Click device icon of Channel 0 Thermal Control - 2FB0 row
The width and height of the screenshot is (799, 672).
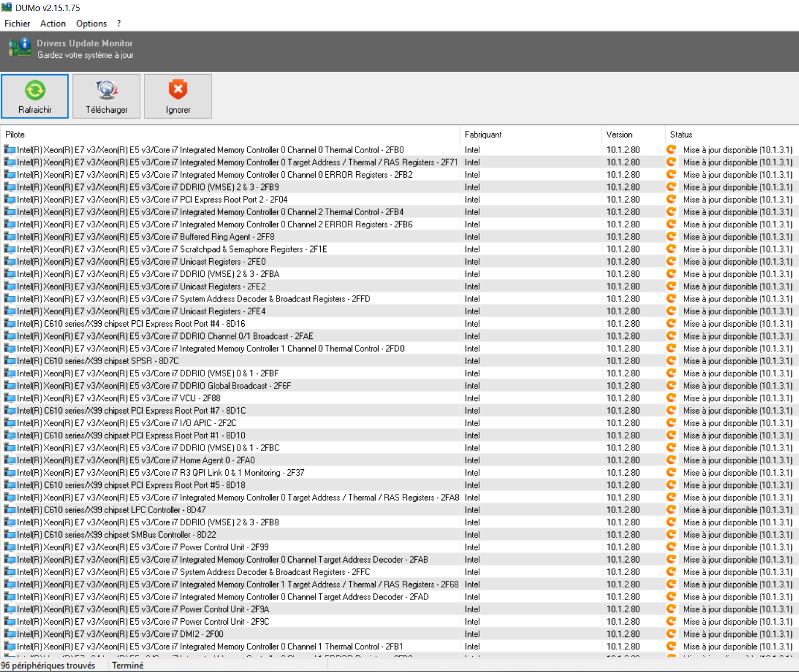click(x=10, y=150)
